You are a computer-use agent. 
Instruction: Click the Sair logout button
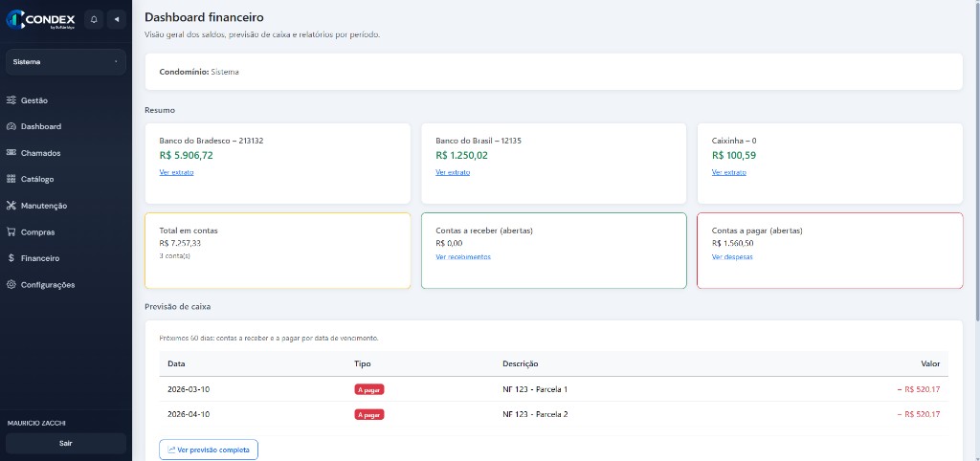click(x=66, y=443)
